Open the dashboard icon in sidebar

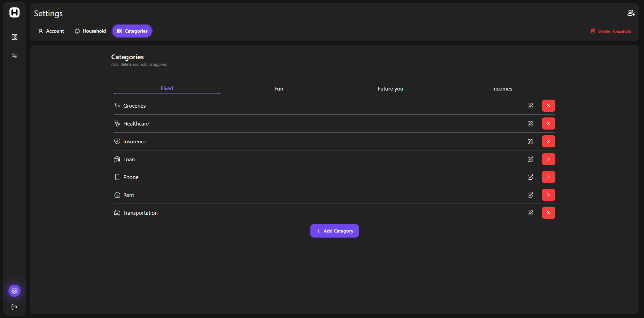point(14,37)
